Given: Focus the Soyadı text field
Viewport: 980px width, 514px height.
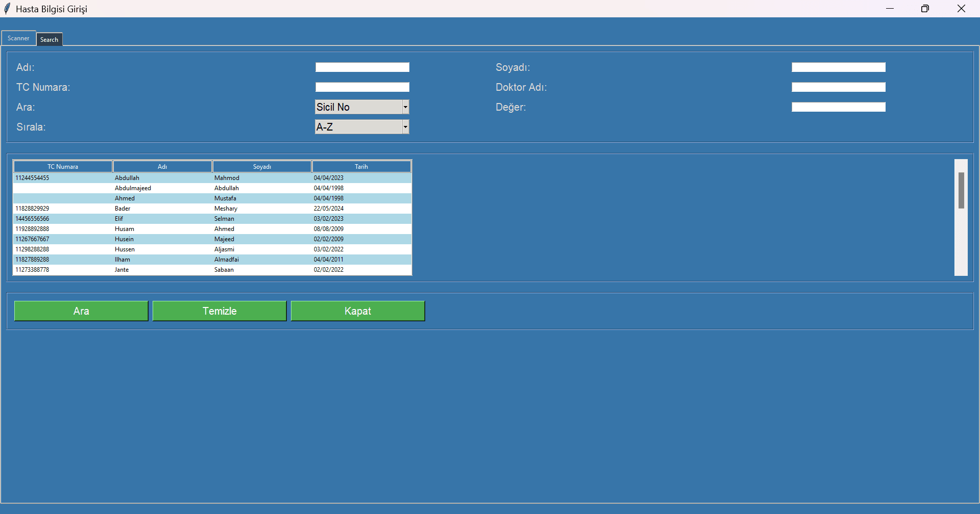Looking at the screenshot, I should point(838,67).
